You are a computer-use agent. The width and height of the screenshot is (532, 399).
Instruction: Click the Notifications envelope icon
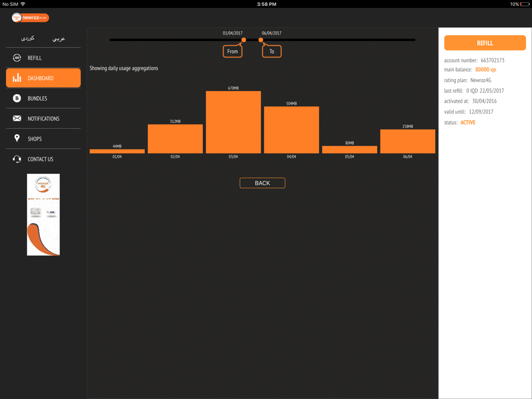[x=17, y=119]
